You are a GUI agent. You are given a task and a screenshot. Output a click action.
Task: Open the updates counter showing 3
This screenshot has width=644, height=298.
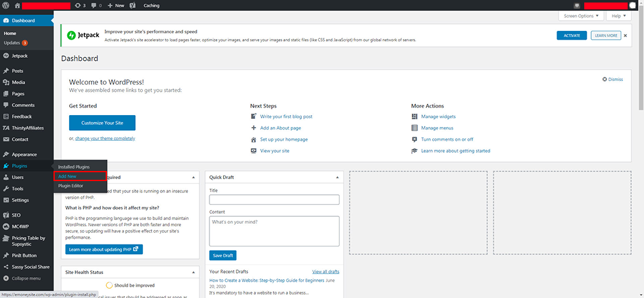coord(80,6)
